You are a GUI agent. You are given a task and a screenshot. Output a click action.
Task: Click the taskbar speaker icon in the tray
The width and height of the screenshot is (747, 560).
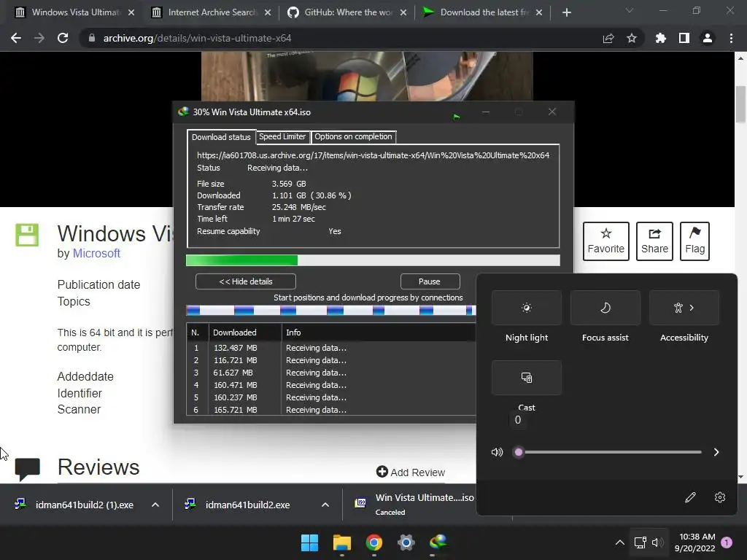pos(657,542)
